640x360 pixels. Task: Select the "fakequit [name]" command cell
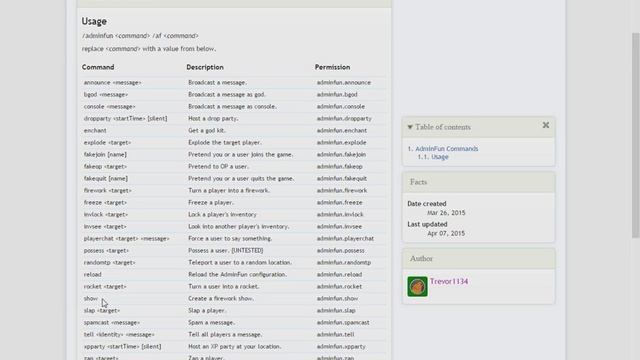[106, 178]
